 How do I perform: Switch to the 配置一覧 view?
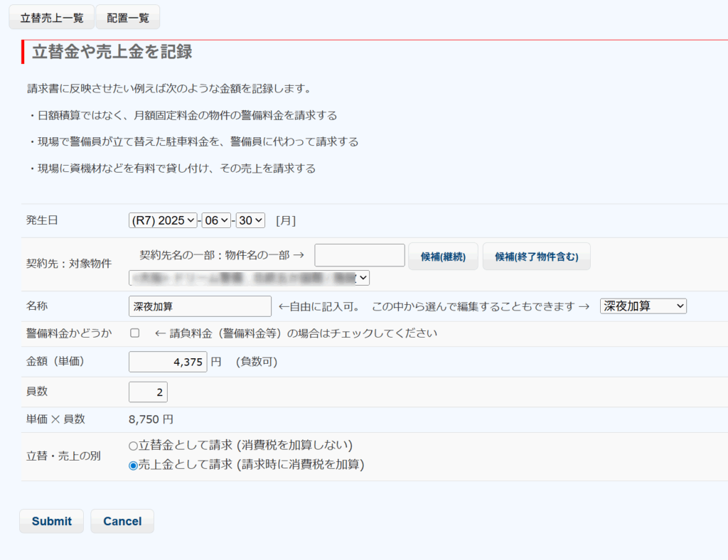[x=128, y=18]
